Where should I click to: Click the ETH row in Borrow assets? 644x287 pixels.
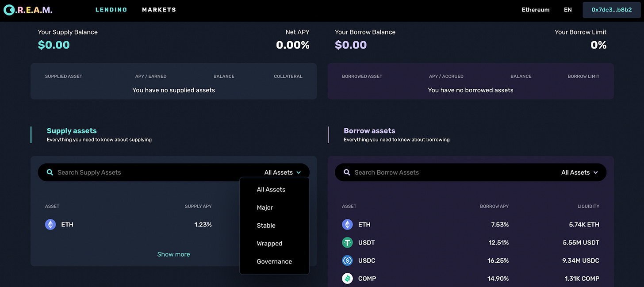[471, 225]
